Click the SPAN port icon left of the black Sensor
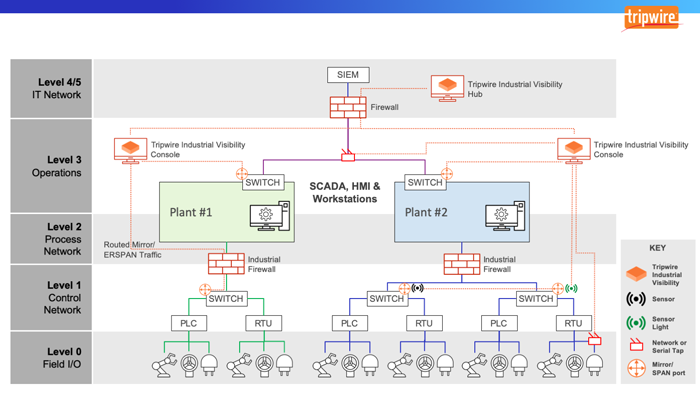The width and height of the screenshot is (700, 394). click(404, 289)
